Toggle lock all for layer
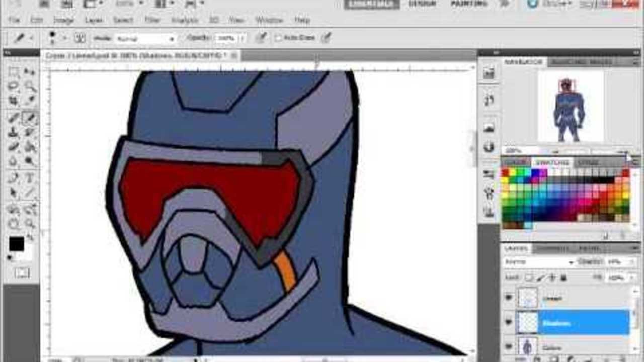 pos(563,277)
